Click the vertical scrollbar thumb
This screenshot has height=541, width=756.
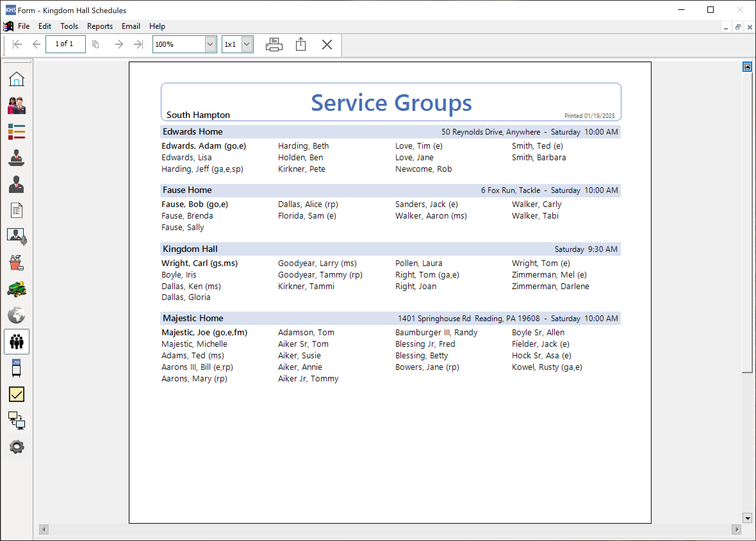(747, 222)
